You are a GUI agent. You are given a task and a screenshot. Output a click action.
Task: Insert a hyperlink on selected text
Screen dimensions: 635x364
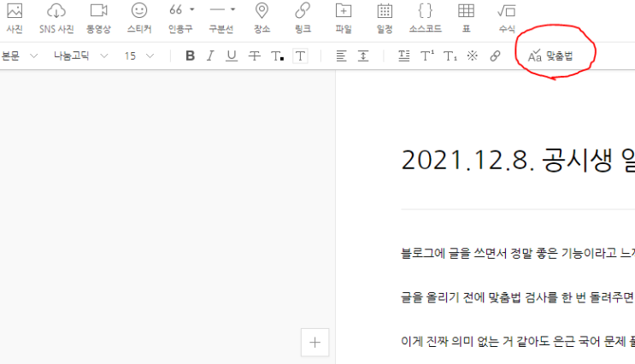[x=495, y=56]
